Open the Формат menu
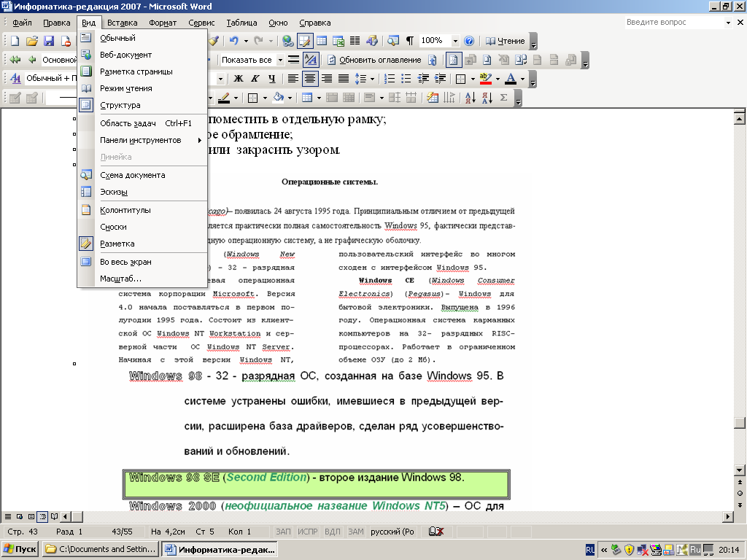Screen dimensions: 747x560 (x=163, y=23)
